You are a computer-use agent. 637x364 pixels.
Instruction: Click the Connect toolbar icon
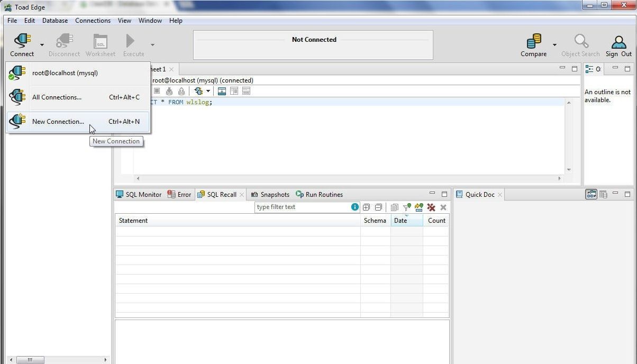[x=22, y=41]
